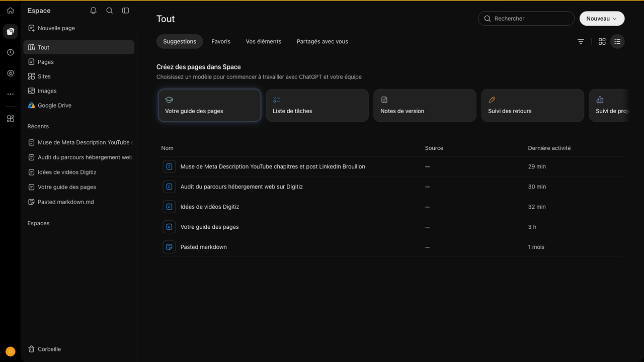644x362 pixels.
Task: Select Tout in the sidebar
Action: (79, 47)
